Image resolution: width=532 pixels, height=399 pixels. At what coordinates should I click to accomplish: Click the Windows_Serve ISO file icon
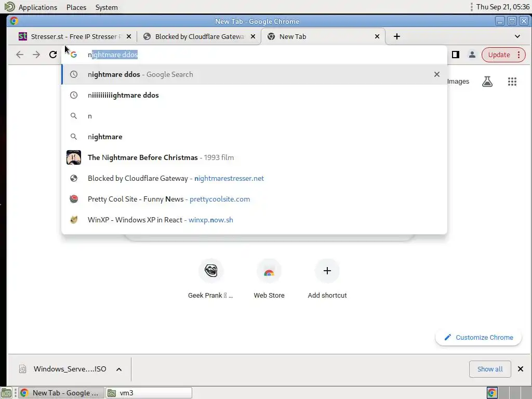pos(23,369)
